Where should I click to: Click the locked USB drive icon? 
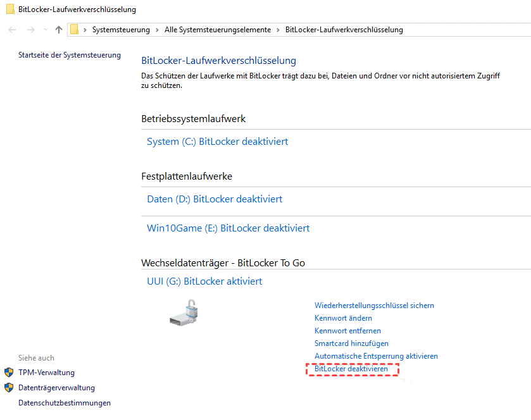[184, 312]
